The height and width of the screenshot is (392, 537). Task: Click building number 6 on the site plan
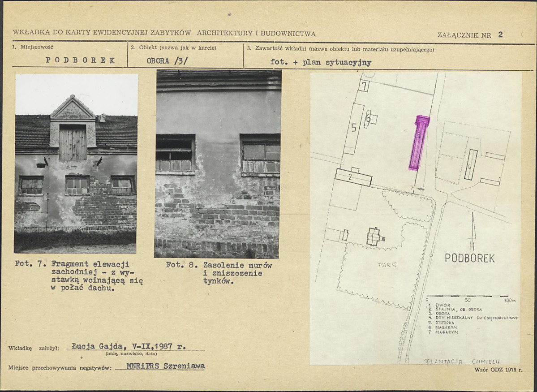coord(369,119)
